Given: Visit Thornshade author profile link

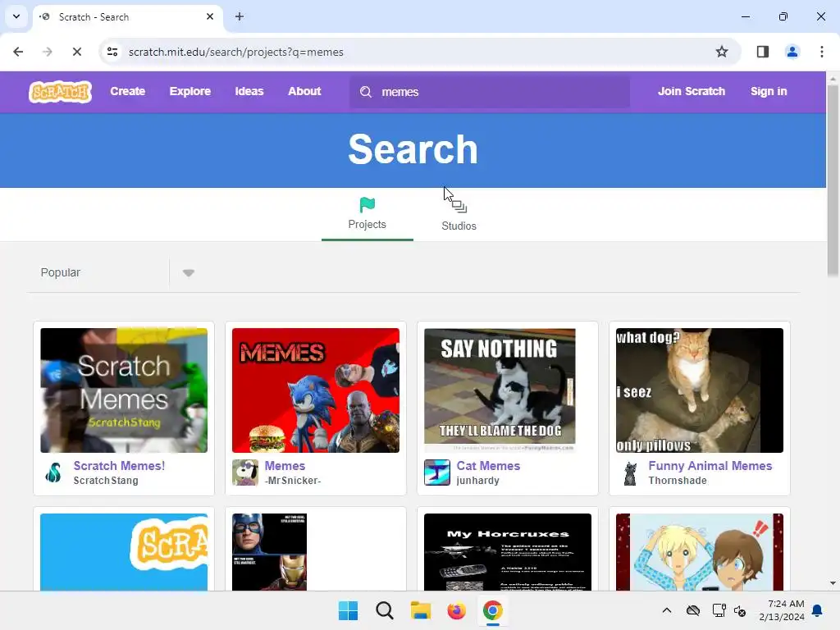Looking at the screenshot, I should [677, 481].
